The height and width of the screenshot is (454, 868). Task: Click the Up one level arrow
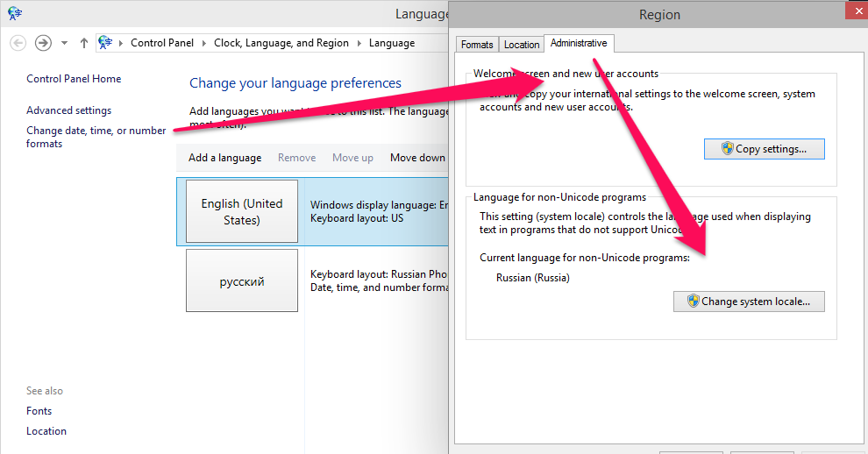[84, 43]
